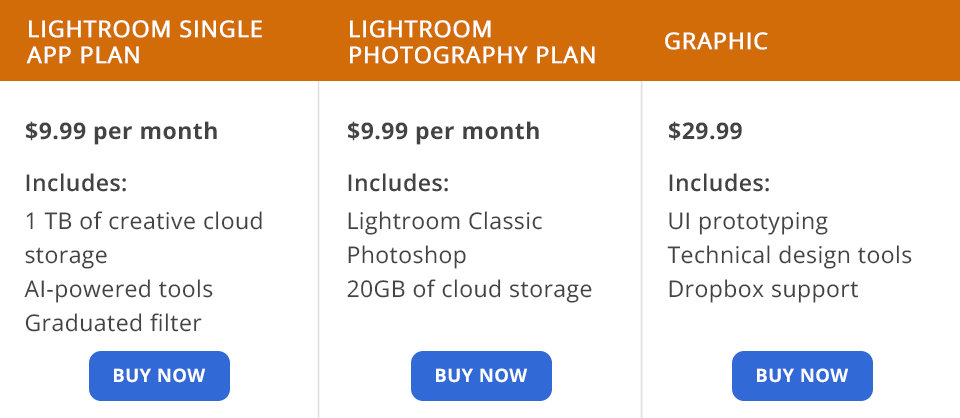The width and height of the screenshot is (960, 418).
Task: Click the 20GB of cloud storage feature
Action: (x=469, y=290)
